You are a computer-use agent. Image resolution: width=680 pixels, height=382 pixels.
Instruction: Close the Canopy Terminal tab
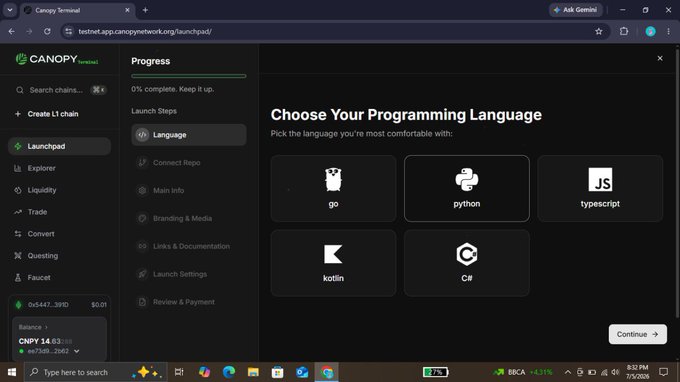point(127,10)
